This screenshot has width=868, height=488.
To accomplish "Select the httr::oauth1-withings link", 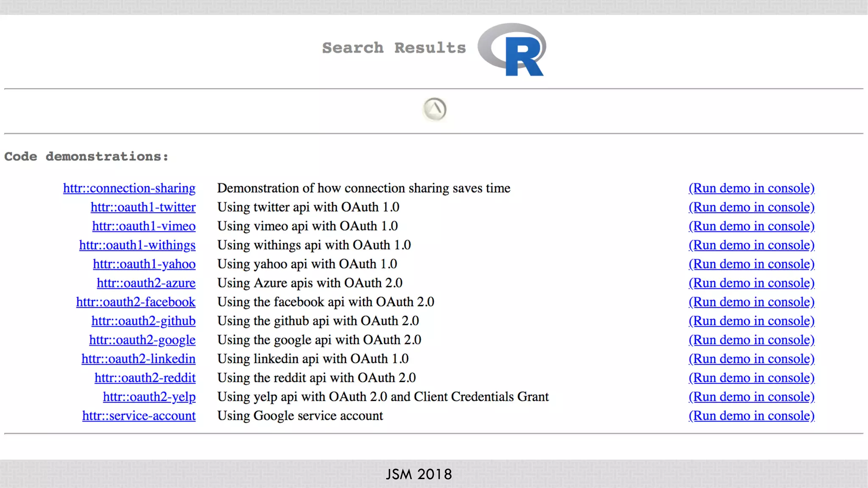I will (137, 245).
